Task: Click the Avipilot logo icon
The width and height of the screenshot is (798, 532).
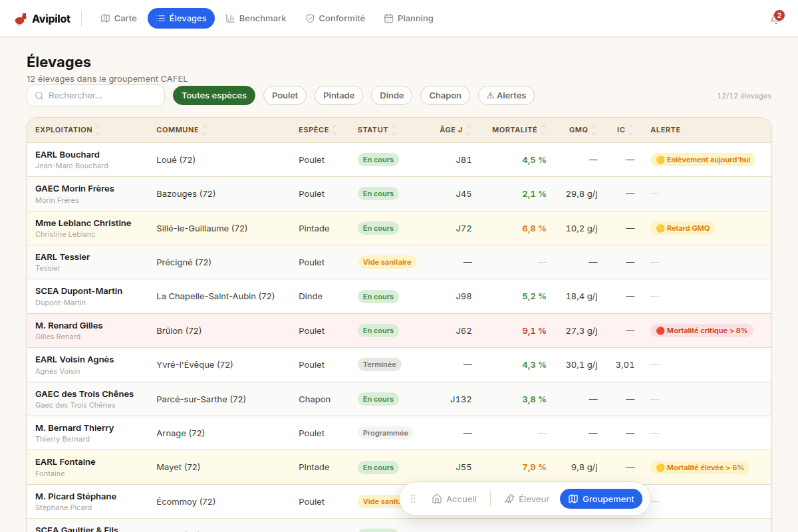Action: tap(21, 19)
